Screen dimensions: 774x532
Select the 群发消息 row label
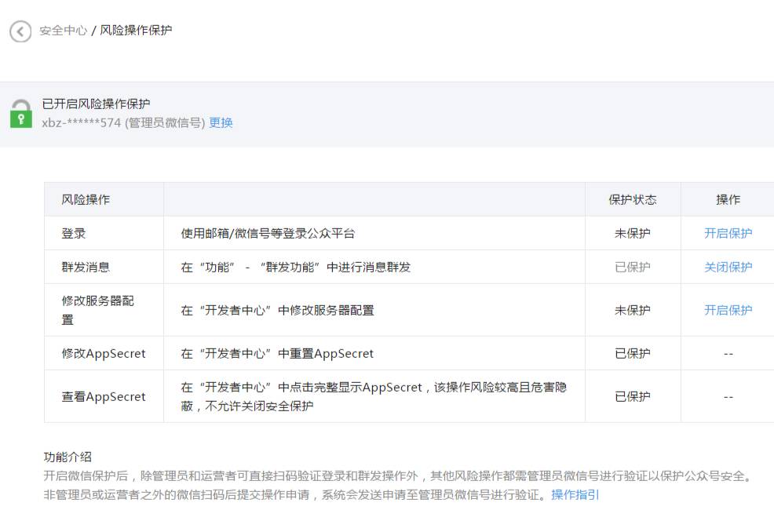(x=86, y=267)
